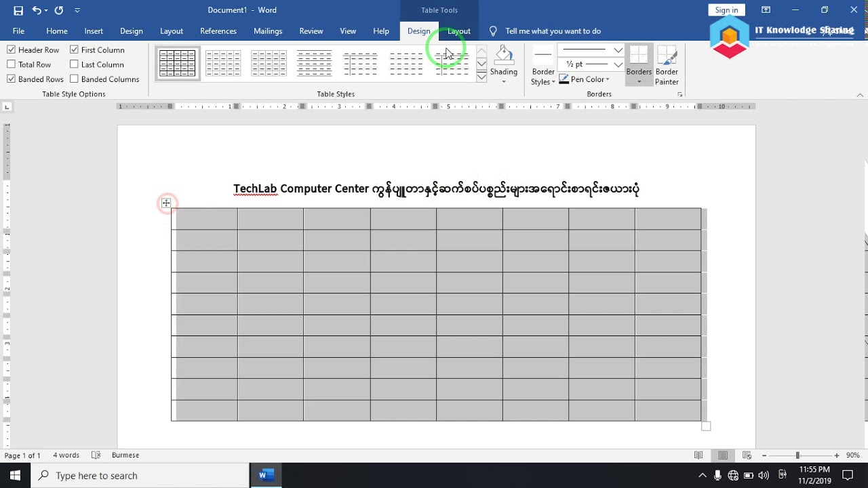Open Border Styles gallery
The image size is (868, 488).
[543, 66]
